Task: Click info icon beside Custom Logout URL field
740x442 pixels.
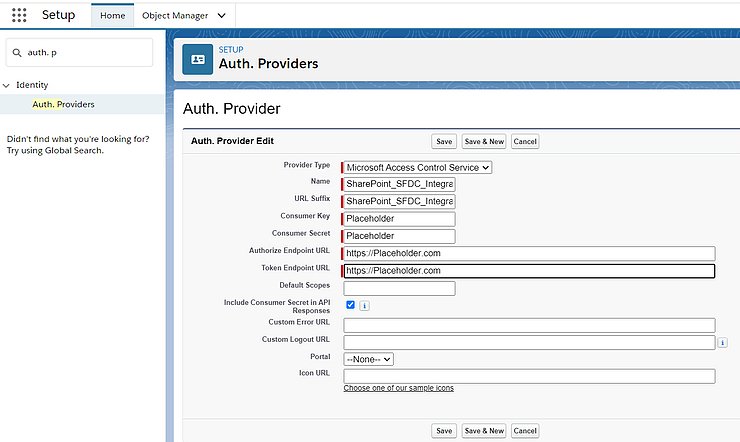Action: [x=722, y=342]
